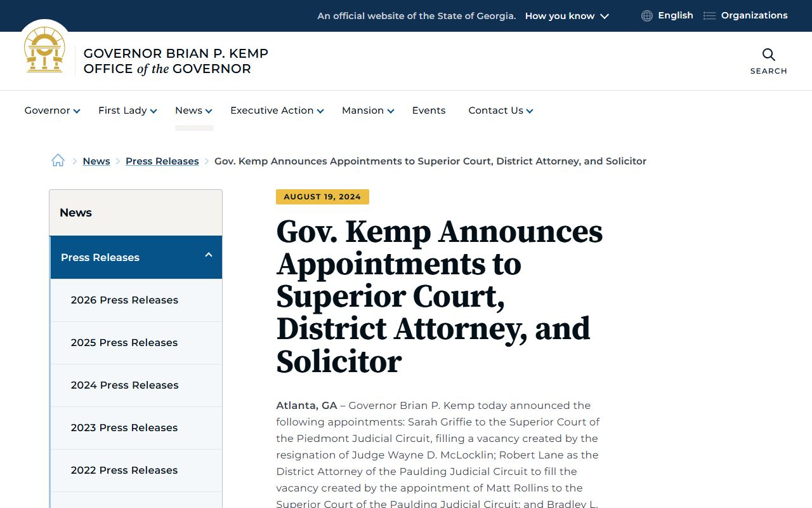Select First Lady in main navigation
The height and width of the screenshot is (508, 812).
(122, 110)
